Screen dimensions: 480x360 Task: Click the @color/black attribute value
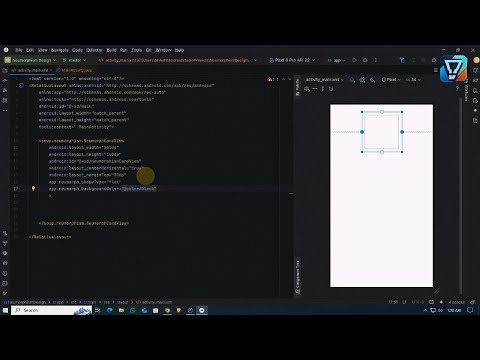139,189
